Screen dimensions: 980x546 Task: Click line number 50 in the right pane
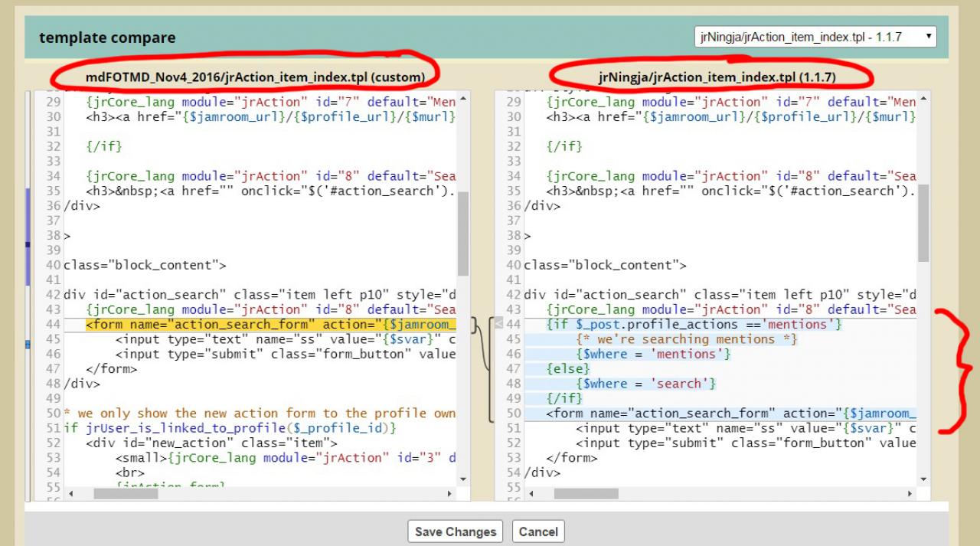(513, 414)
